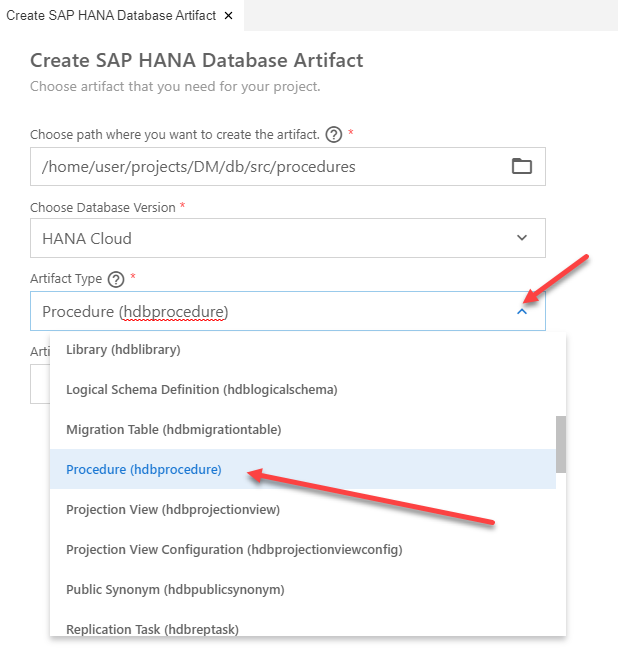Pick Migration Table (hdbmigrationtable) option

pos(303,430)
